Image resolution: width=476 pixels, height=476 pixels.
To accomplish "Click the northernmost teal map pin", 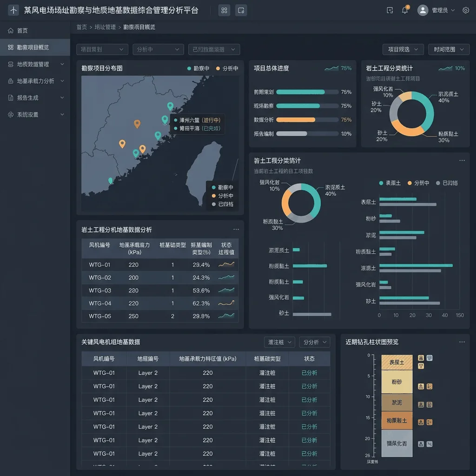I will (x=170, y=106).
